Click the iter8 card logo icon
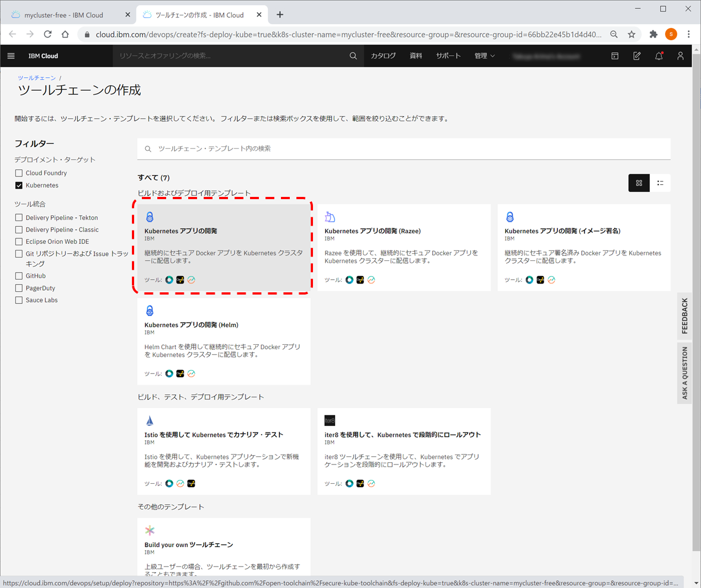This screenshot has height=588, width=701. 330,421
